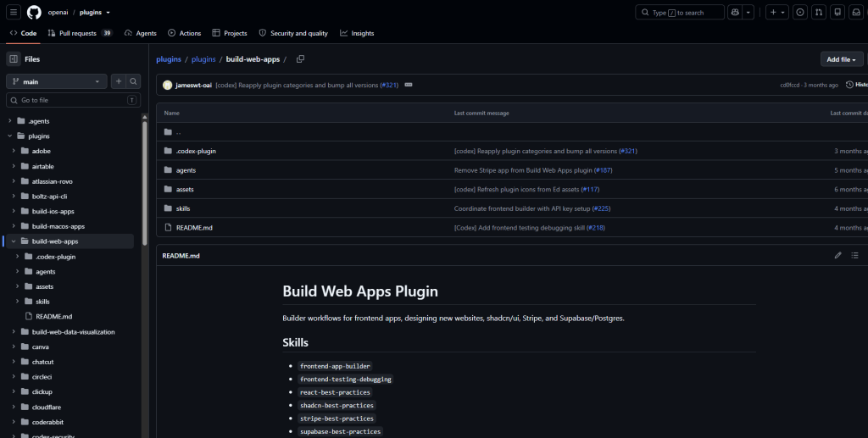Viewport: 868px width, 438px height.
Task: Open the main branch selector dropdown
Action: (x=57, y=81)
